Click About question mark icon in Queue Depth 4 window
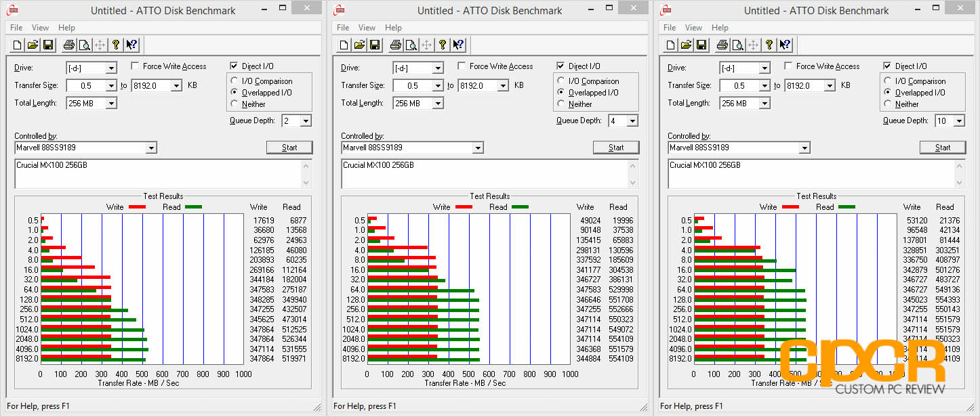The height and width of the screenshot is (417, 980). tap(443, 45)
